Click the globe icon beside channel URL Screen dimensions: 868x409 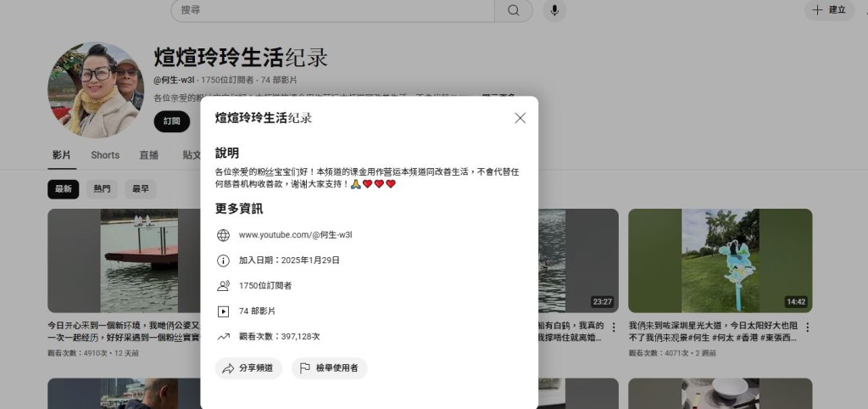(223, 235)
